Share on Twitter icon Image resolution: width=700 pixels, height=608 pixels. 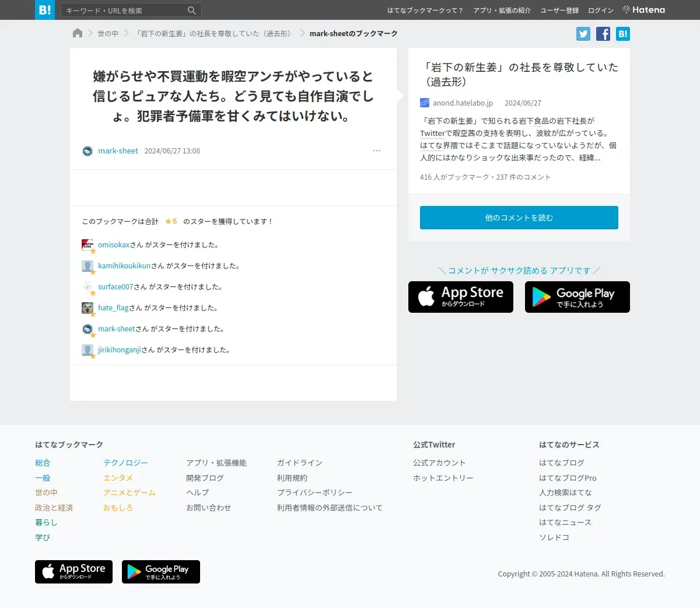[x=583, y=34]
